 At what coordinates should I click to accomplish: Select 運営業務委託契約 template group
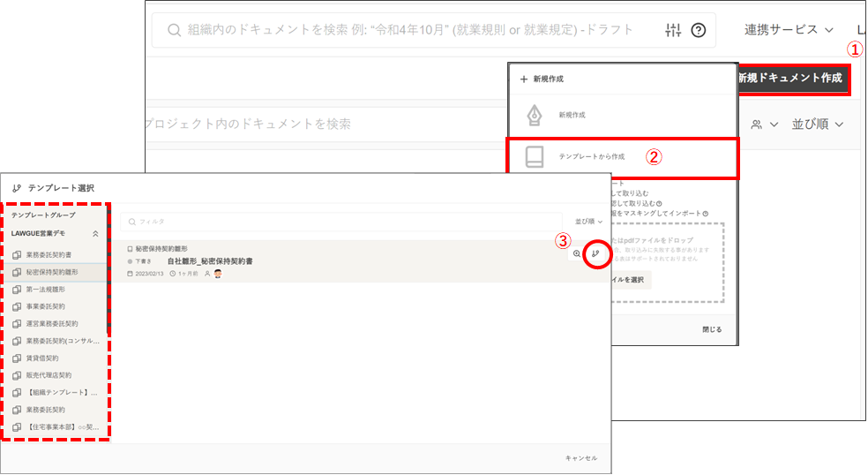[x=55, y=324]
